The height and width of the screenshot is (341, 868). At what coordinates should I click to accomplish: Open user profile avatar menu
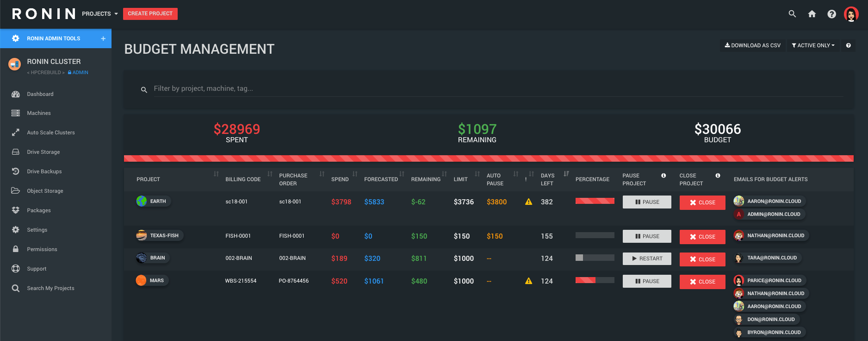pos(851,14)
